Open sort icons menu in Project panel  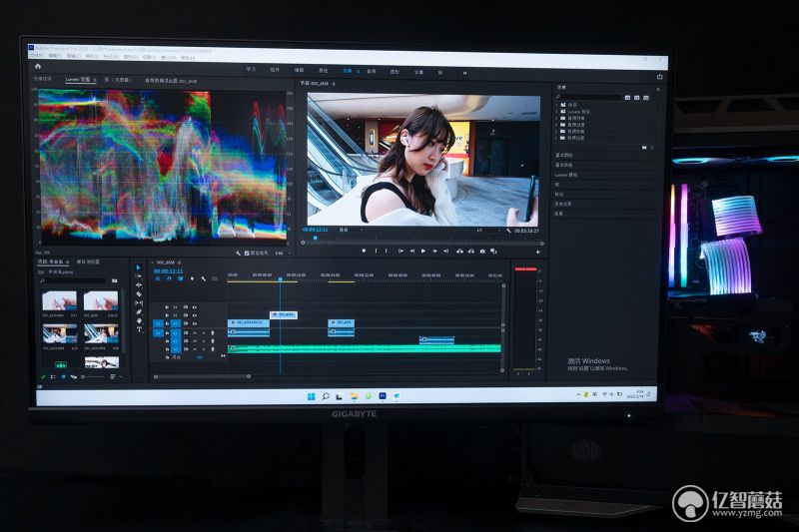pos(113,377)
